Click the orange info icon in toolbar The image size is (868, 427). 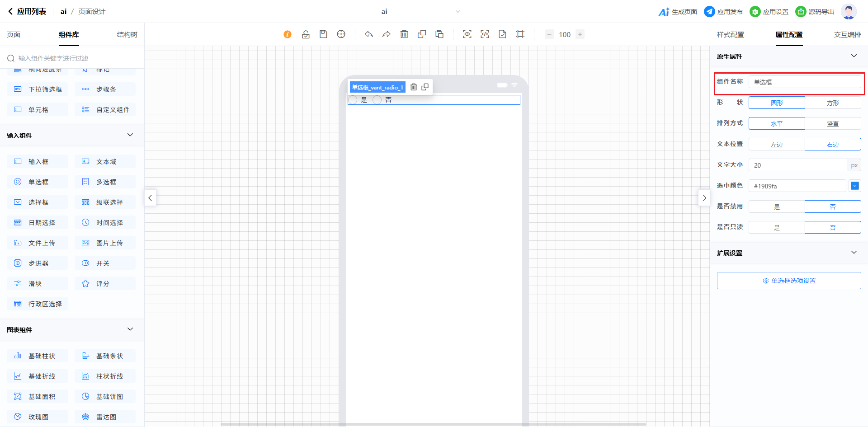(x=288, y=34)
